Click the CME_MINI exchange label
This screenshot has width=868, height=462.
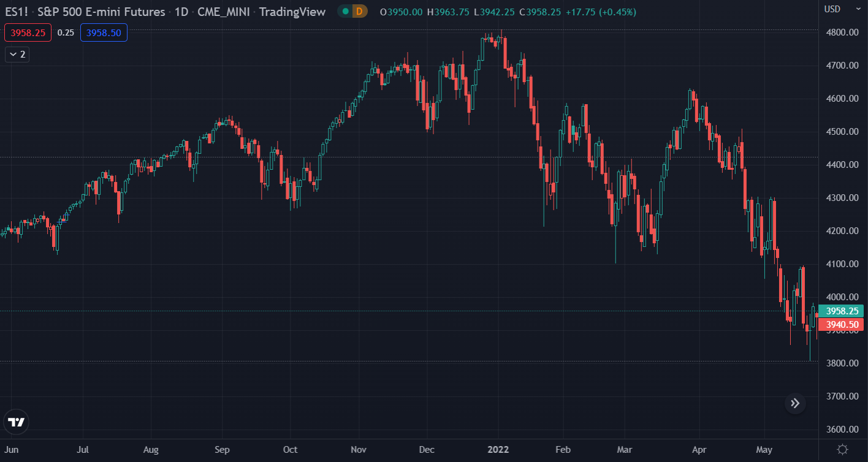224,12
